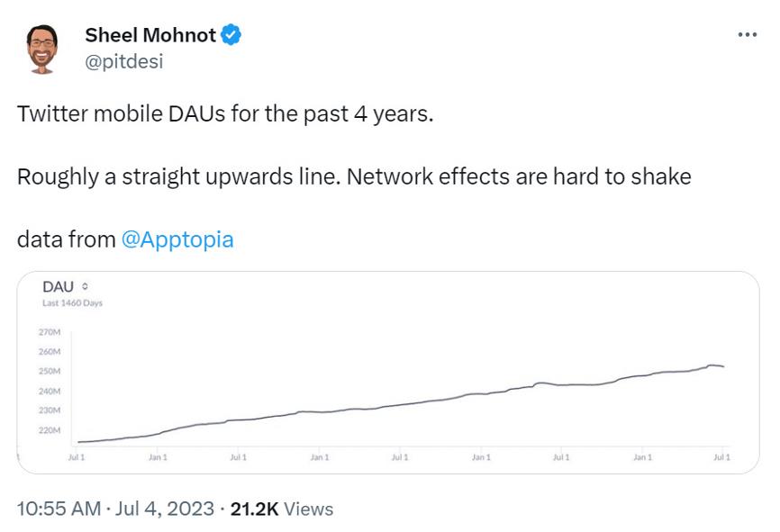Click the Sheel Mohnot display name
Viewport: 780px width, 532px height.
coord(150,35)
